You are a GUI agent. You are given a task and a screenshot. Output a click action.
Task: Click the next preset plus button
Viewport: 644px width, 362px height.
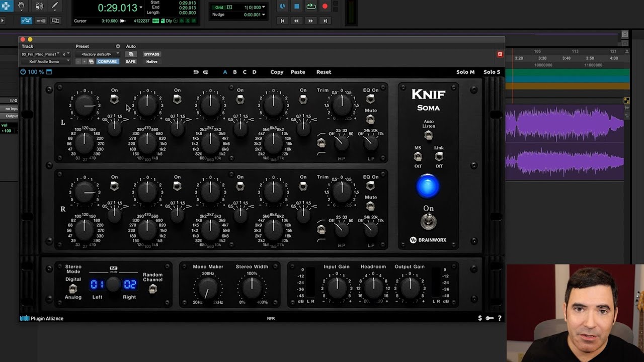(85, 61)
